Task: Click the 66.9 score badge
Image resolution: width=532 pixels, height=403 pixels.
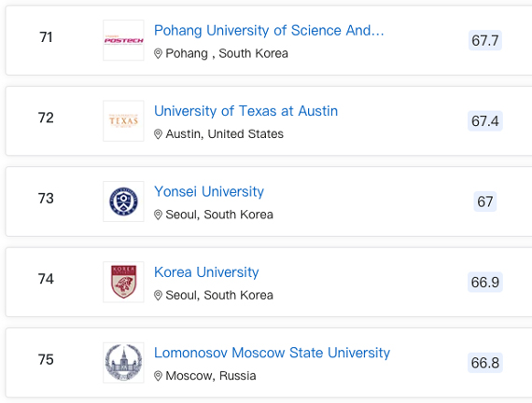Action: 485,282
